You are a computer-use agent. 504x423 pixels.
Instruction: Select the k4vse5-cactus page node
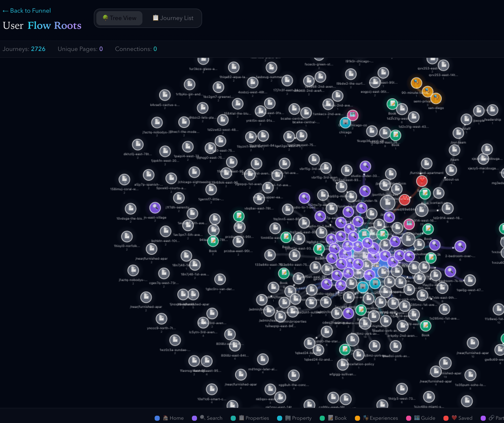[165, 95]
